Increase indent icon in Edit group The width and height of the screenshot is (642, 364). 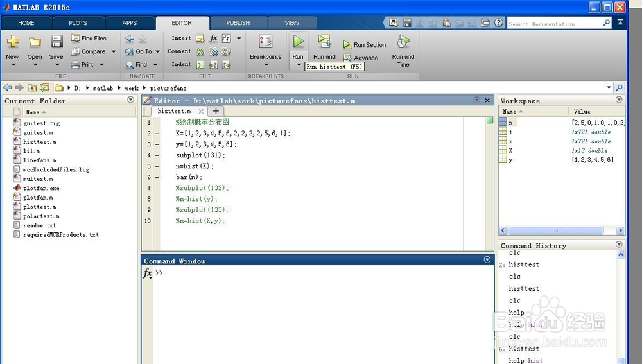coord(213,65)
